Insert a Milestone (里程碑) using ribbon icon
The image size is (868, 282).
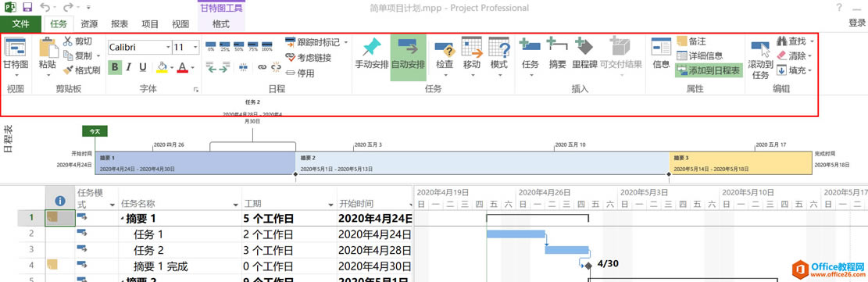click(584, 53)
